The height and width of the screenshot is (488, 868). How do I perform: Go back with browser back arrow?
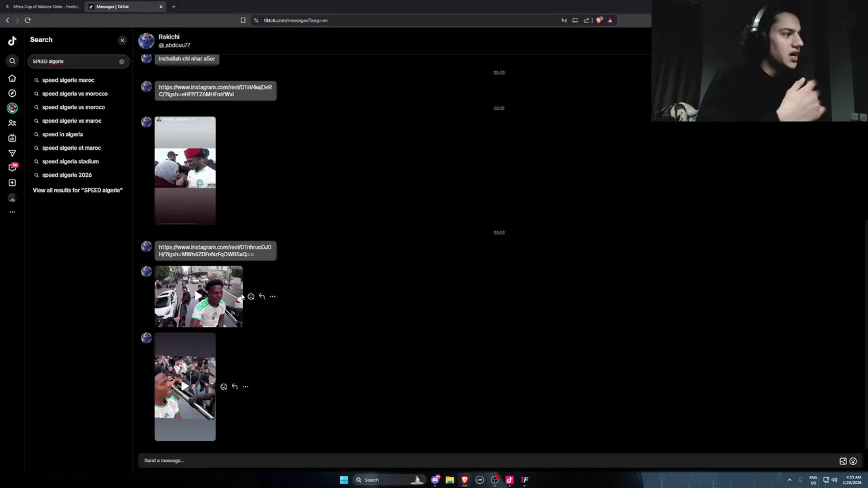[7, 20]
